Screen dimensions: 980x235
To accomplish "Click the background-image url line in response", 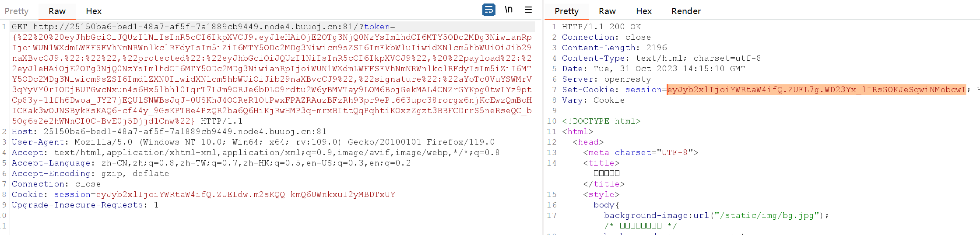I will [x=717, y=215].
